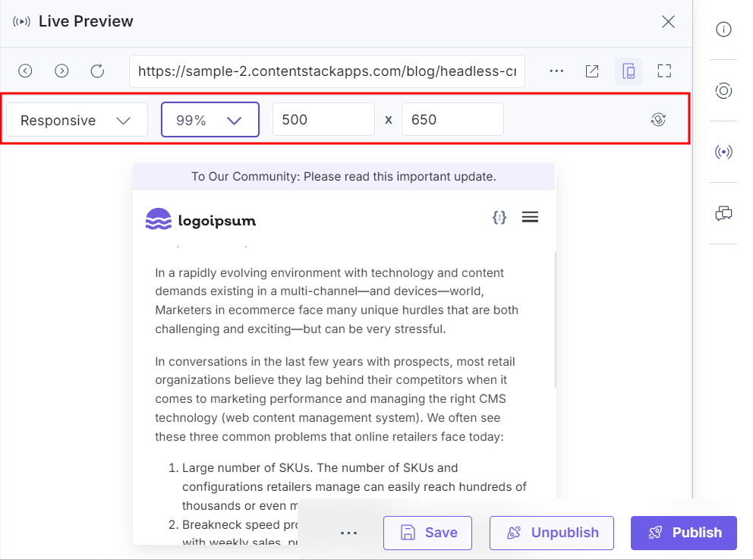The width and height of the screenshot is (753, 560).
Task: Expand the preview to fullscreen
Action: tap(664, 71)
